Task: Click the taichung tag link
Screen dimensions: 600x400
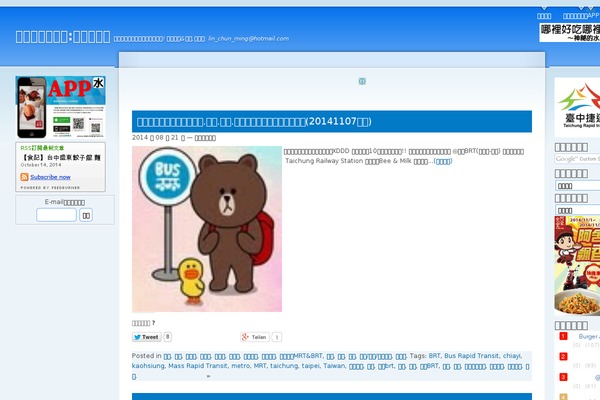Action: 284,366
